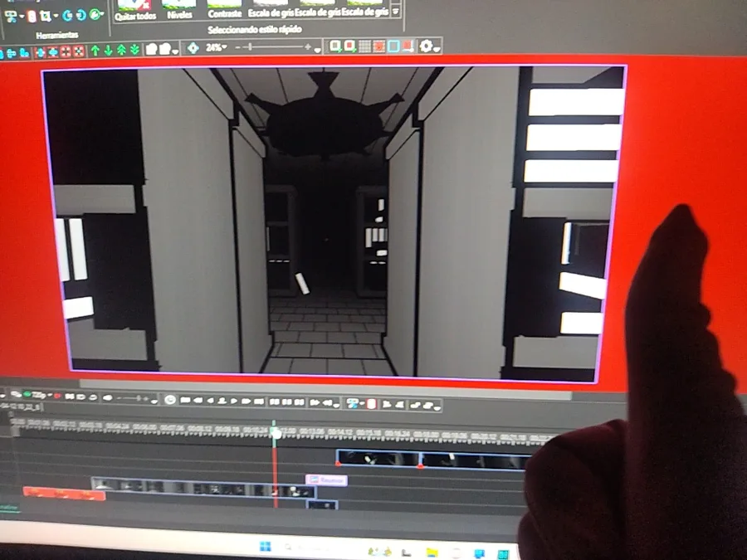747x560 pixels.
Task: Apply the Quitar todos quick style
Action: [135, 11]
